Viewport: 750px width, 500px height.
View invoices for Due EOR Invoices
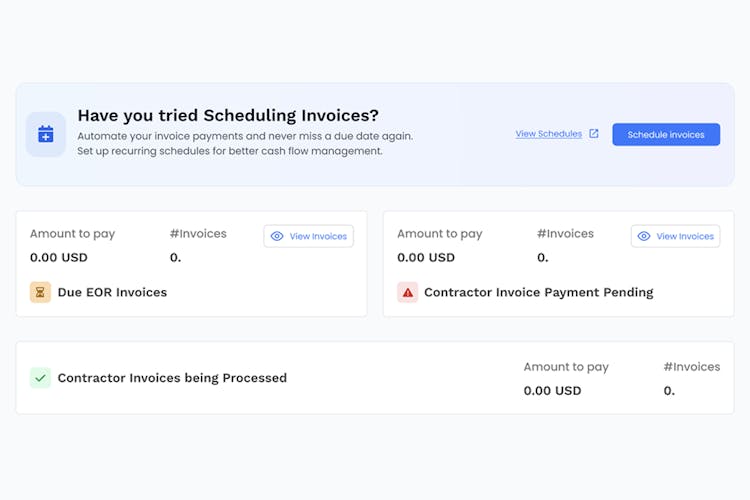309,236
